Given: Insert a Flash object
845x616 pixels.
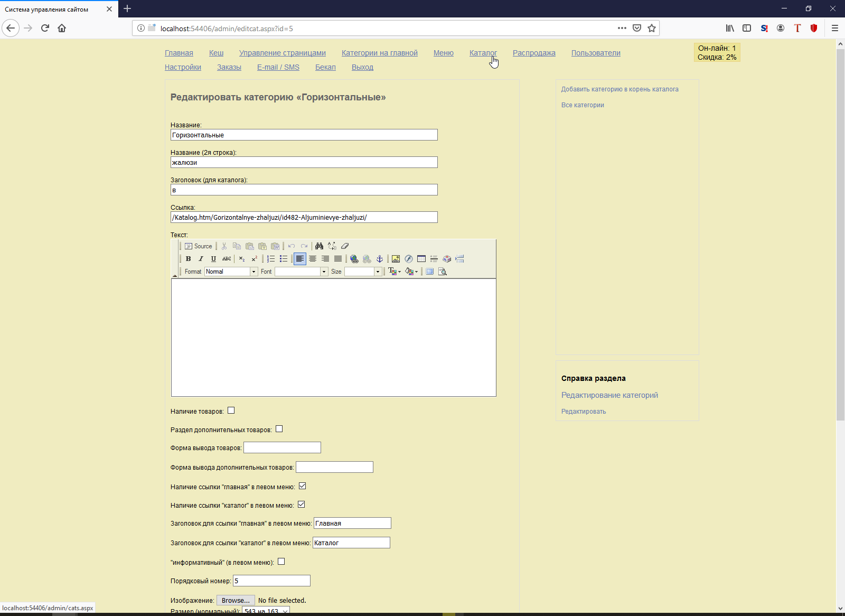Looking at the screenshot, I should pyautogui.click(x=408, y=259).
